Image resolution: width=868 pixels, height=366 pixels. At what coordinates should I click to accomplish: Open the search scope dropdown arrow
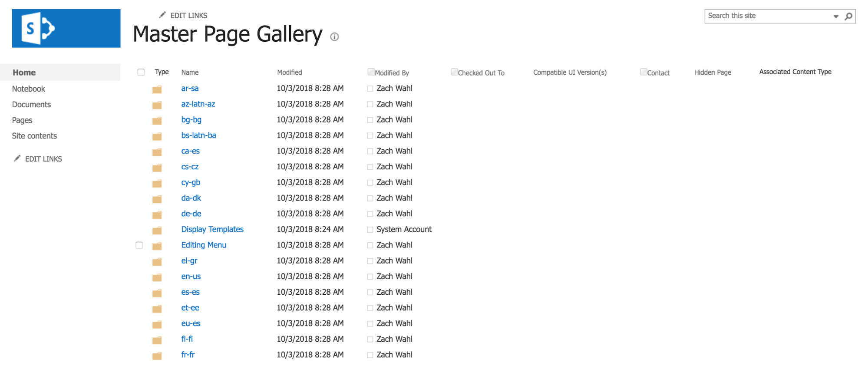point(836,16)
